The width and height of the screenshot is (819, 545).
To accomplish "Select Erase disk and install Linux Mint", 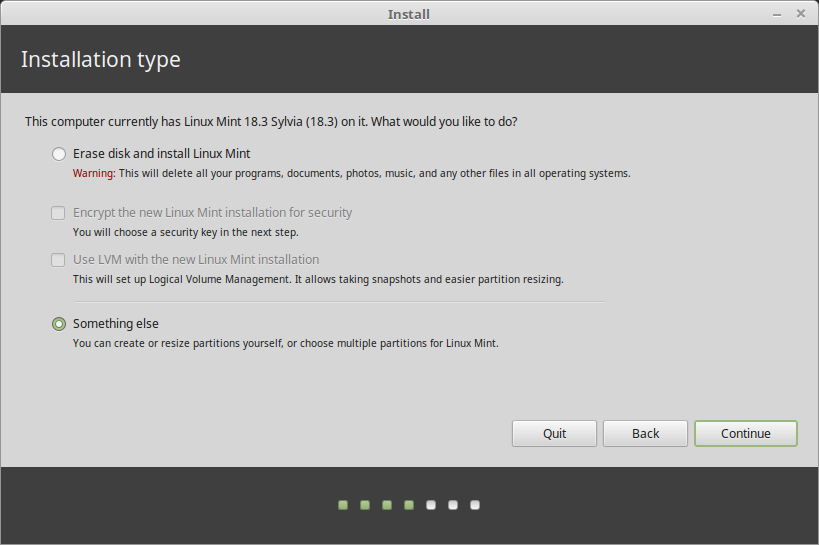I will pos(58,154).
